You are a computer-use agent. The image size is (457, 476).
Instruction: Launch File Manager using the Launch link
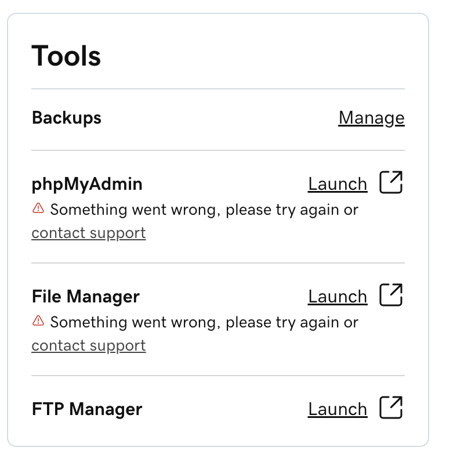pyautogui.click(x=338, y=297)
